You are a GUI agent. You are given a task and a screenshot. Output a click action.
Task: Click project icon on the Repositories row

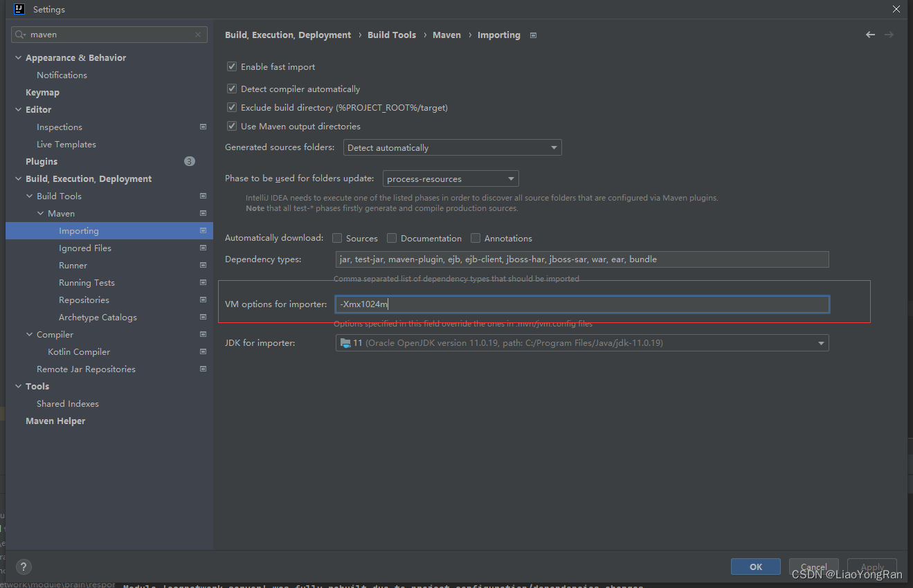point(203,300)
